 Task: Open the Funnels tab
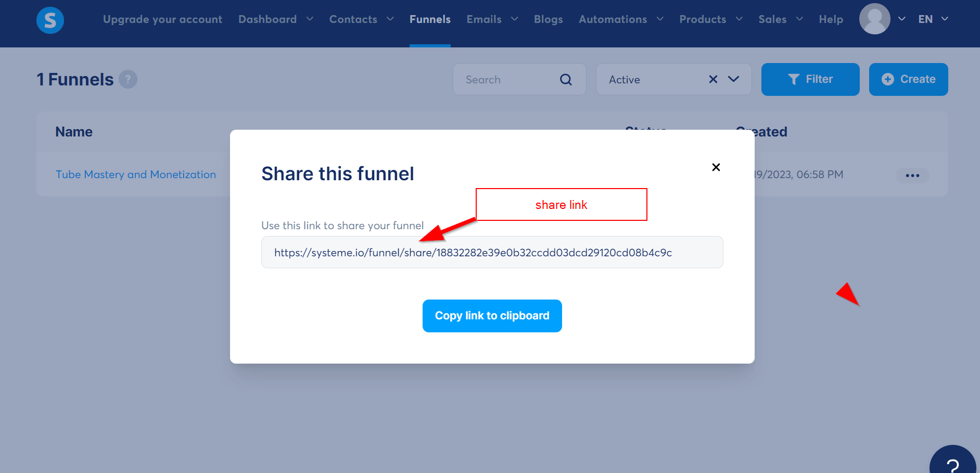point(430,19)
